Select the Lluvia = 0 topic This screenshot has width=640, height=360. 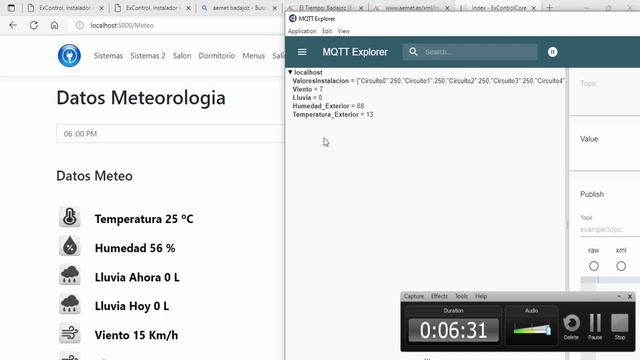(307, 98)
